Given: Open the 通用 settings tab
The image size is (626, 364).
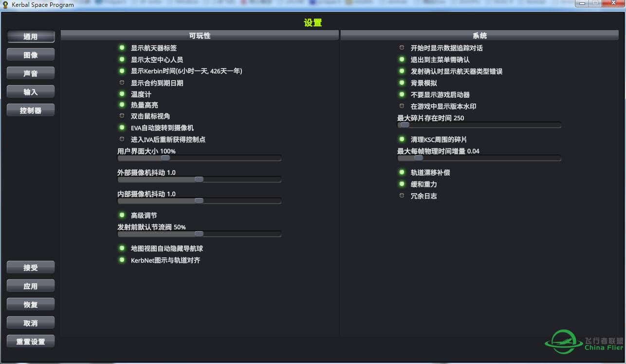Looking at the screenshot, I should click(x=31, y=36).
